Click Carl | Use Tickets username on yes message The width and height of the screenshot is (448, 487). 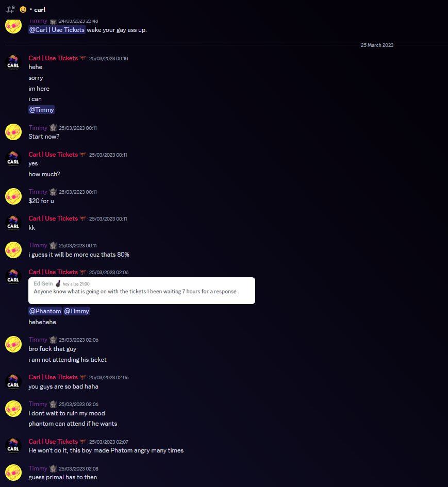53,155
